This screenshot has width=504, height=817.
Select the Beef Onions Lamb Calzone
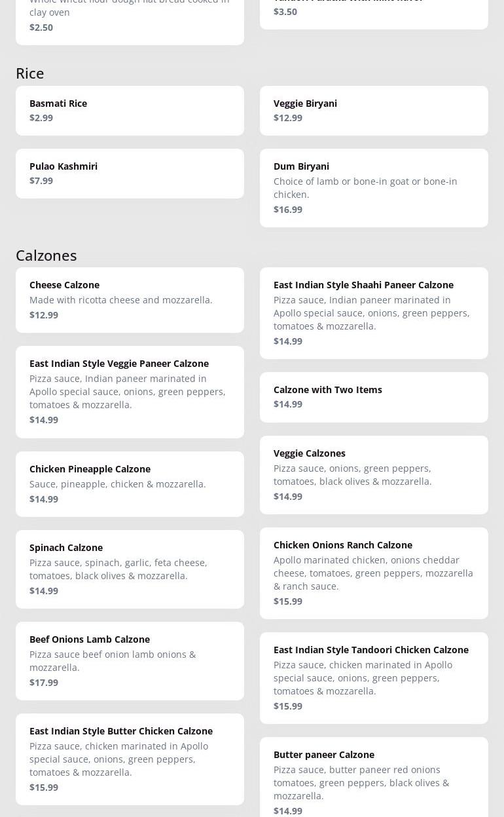coord(130,661)
